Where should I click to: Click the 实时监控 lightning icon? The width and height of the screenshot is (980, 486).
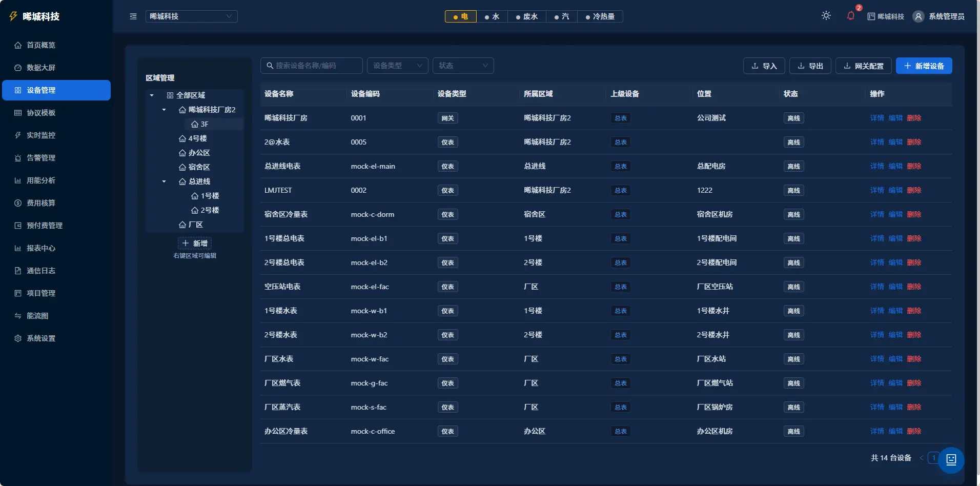tap(18, 135)
